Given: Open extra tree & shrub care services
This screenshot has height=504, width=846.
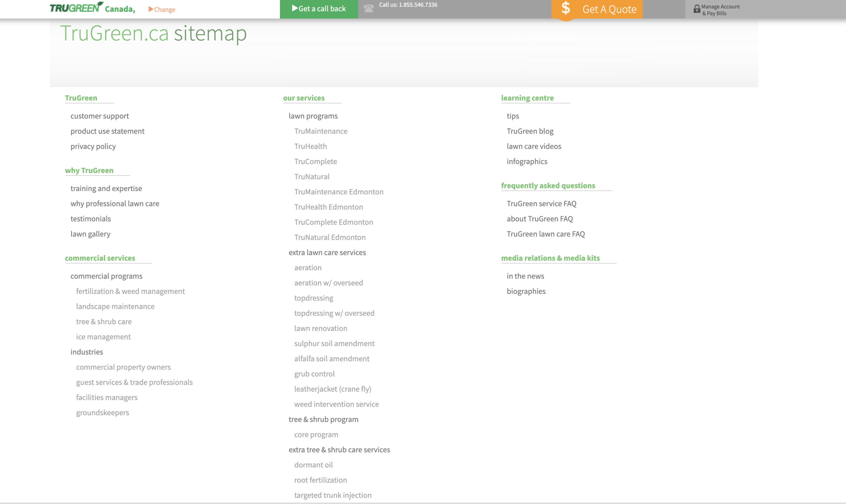Looking at the screenshot, I should 339,450.
